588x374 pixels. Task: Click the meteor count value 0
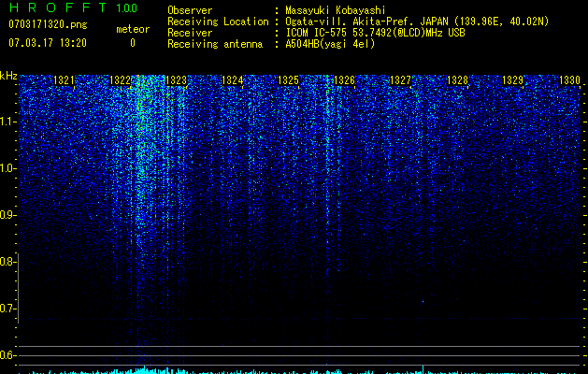coord(133,43)
